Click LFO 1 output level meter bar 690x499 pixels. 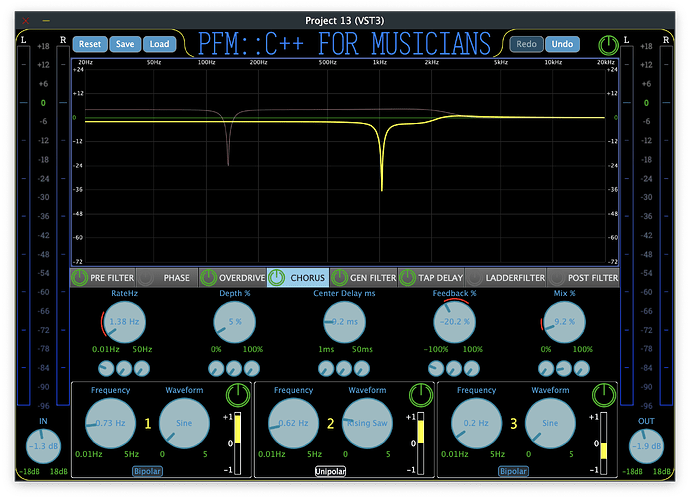[x=238, y=443]
